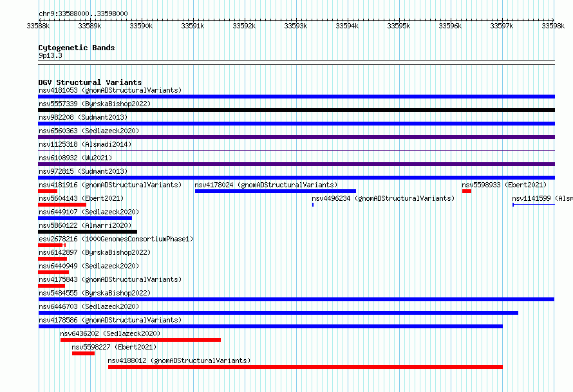The width and height of the screenshot is (573, 392).
Task: Click the 33590k ruler position
Action: tap(141, 26)
